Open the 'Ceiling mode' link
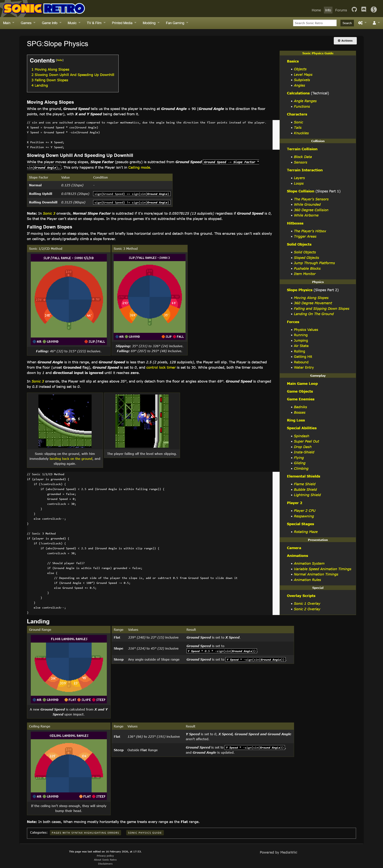The image size is (383, 868). (139, 167)
